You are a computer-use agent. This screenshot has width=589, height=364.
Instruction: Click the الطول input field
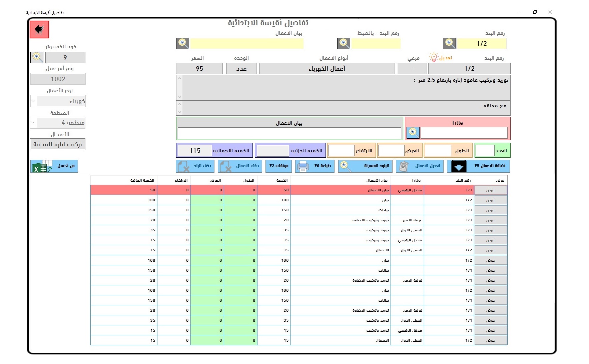(x=438, y=151)
